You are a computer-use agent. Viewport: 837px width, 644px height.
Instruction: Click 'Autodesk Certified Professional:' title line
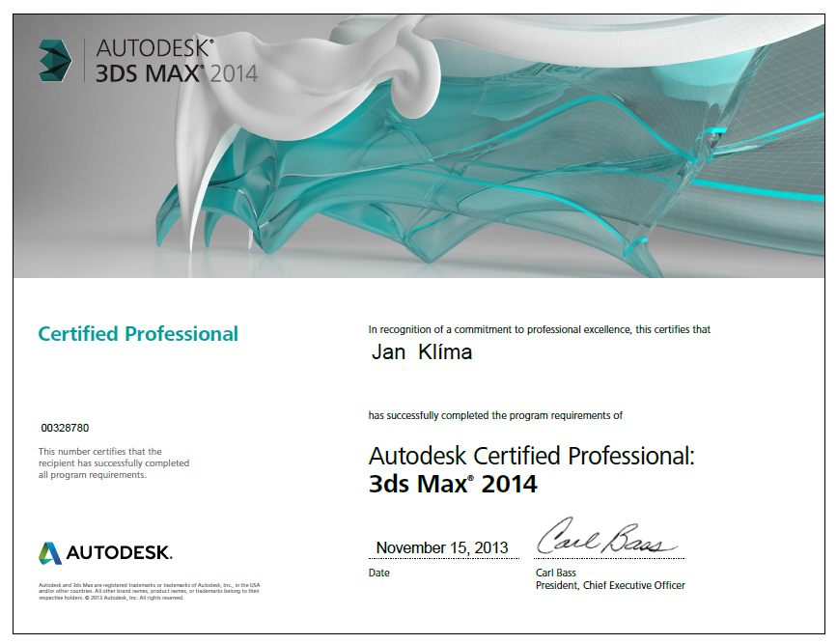(x=532, y=456)
